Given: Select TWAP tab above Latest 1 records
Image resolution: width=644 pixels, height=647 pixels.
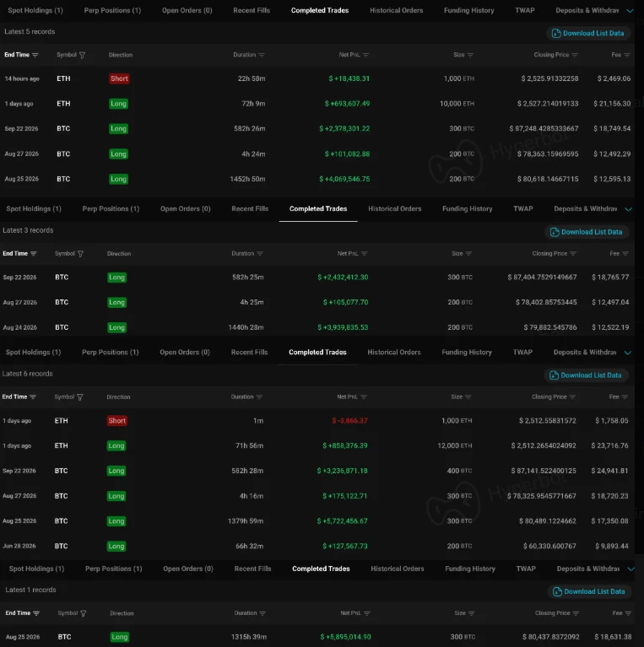Looking at the screenshot, I should [526, 569].
